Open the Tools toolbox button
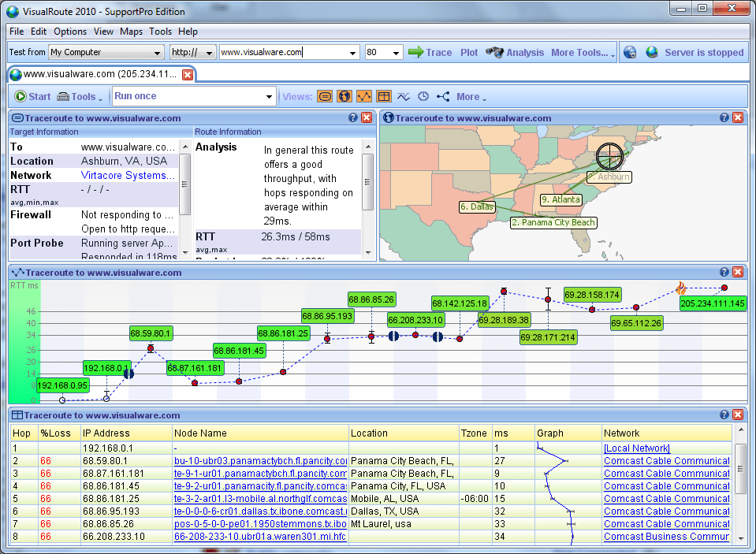 80,96
